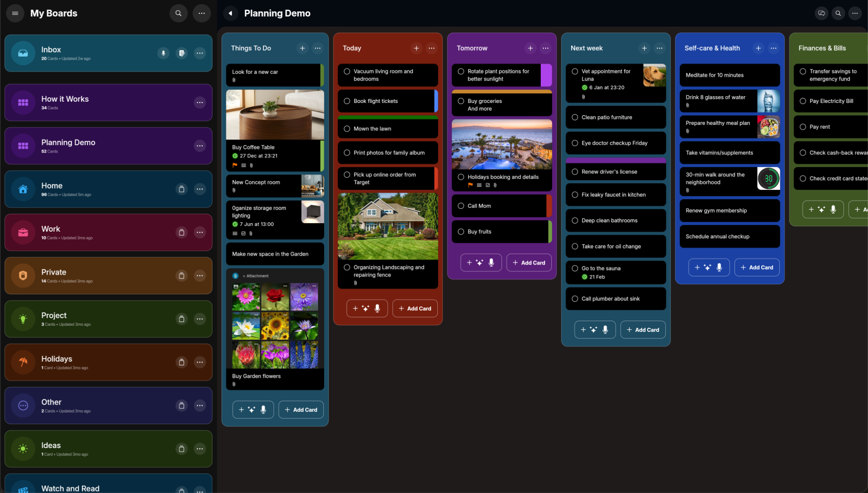868x493 pixels.
Task: Navigate back using the arrow beside Planning Demo
Action: pyautogui.click(x=231, y=13)
